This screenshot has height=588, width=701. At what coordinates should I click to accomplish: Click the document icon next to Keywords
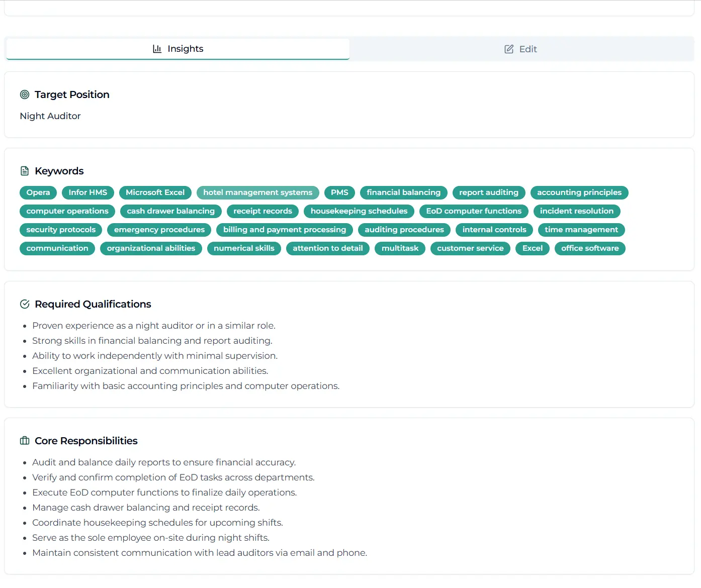pos(25,171)
